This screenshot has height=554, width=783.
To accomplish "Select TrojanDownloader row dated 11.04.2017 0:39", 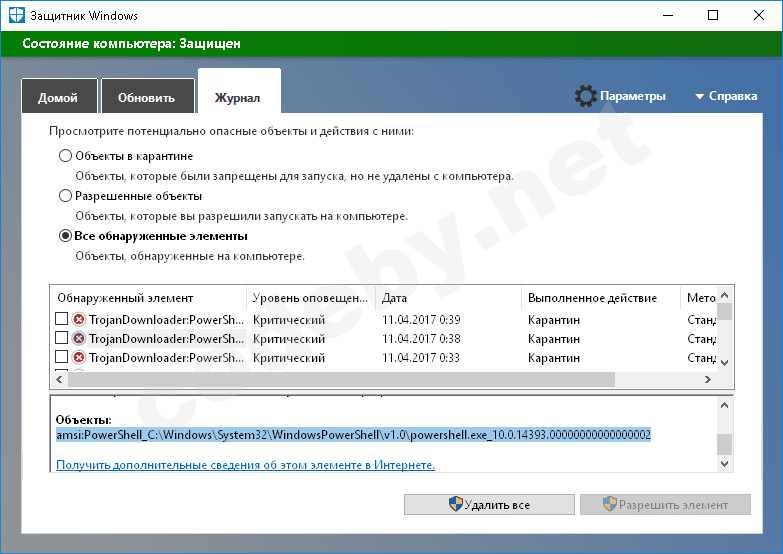I will tap(385, 319).
